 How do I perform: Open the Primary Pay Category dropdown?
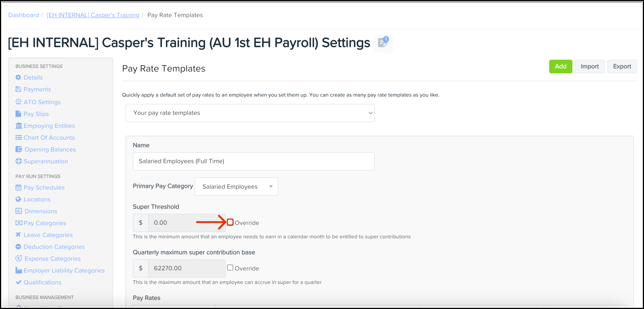click(x=236, y=186)
